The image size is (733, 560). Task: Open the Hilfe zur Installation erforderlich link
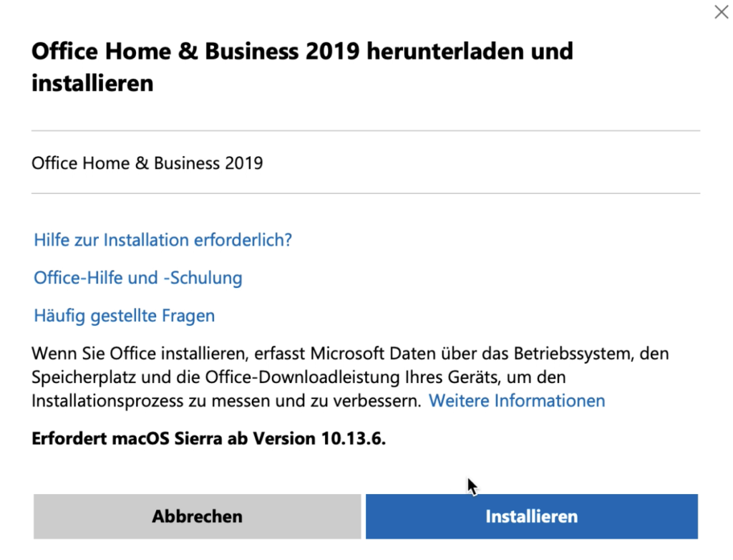(162, 240)
